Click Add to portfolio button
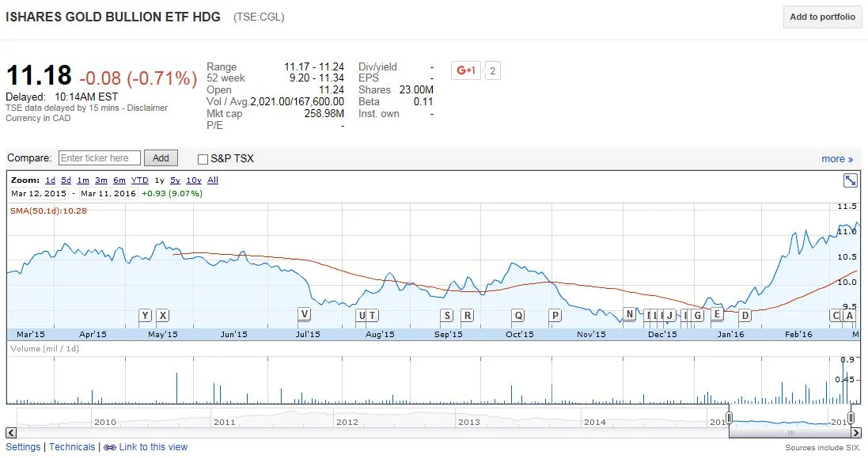This screenshot has height=459, width=868. pyautogui.click(x=822, y=17)
